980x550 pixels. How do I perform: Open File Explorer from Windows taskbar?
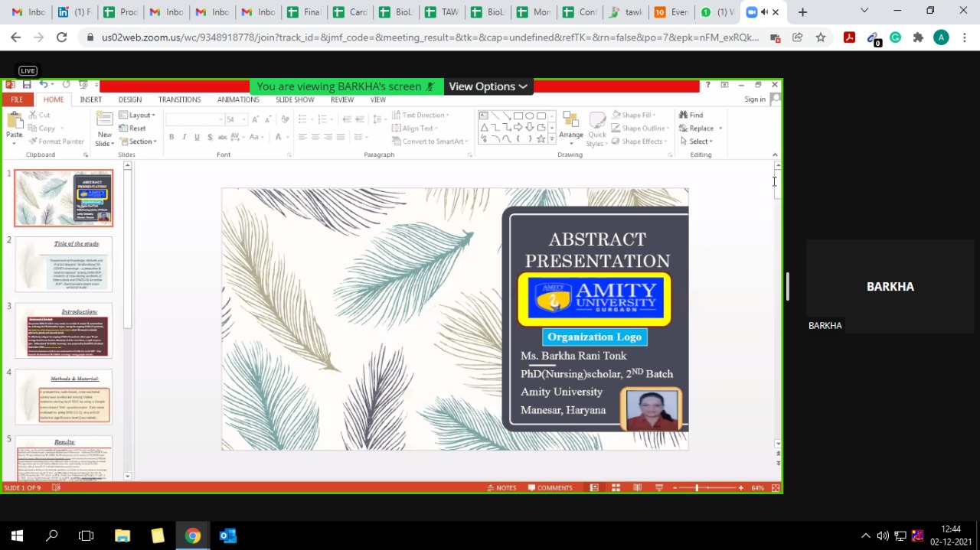pos(122,535)
